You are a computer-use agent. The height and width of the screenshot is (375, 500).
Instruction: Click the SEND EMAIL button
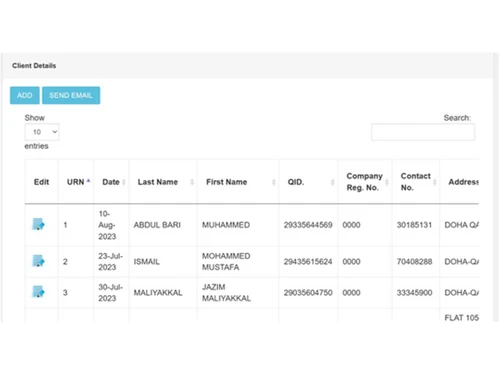point(71,95)
